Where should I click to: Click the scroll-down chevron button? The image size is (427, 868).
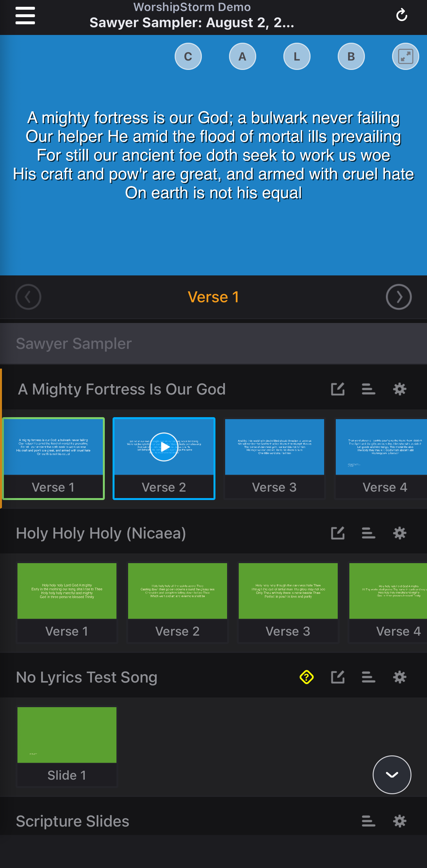(x=392, y=774)
